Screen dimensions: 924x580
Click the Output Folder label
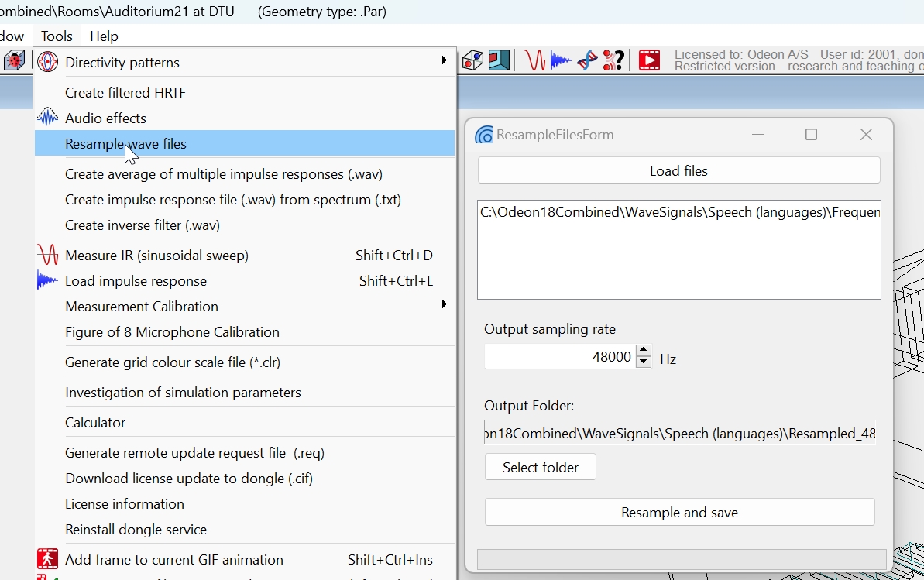pos(529,406)
